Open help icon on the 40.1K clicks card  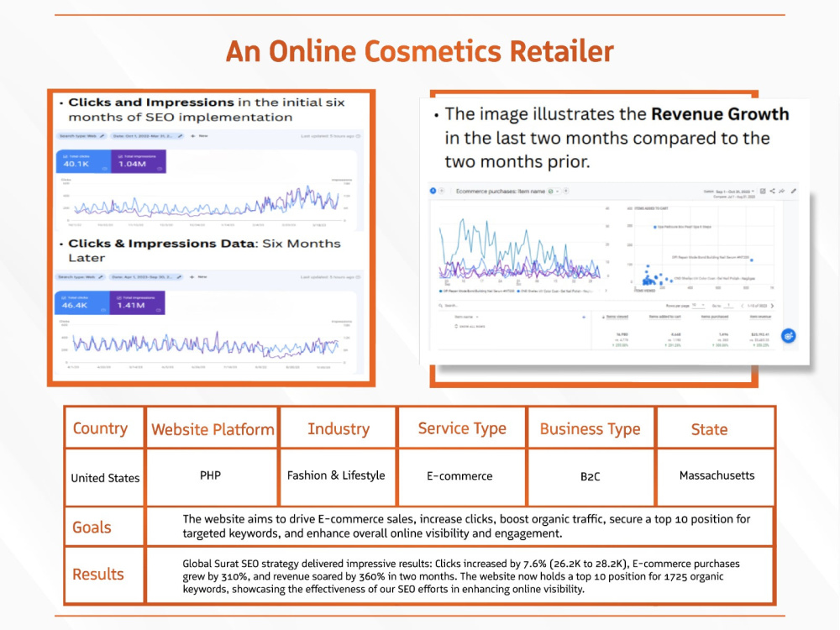[104, 169]
